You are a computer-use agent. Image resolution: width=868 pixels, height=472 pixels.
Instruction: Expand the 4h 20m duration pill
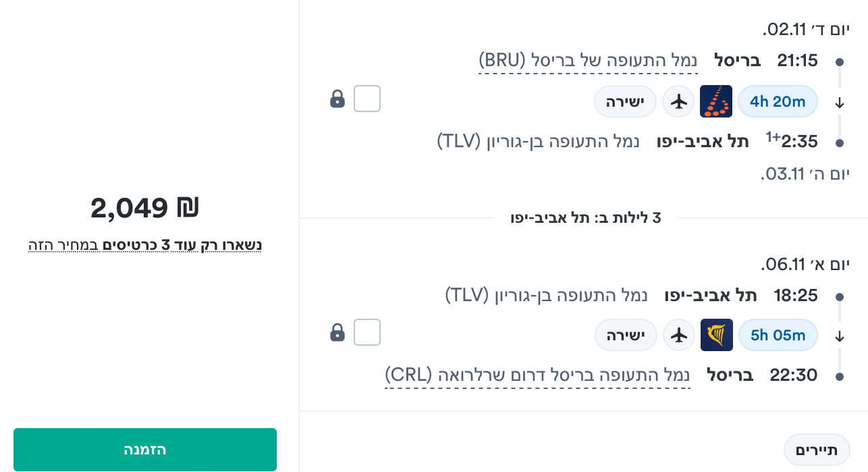tap(778, 101)
